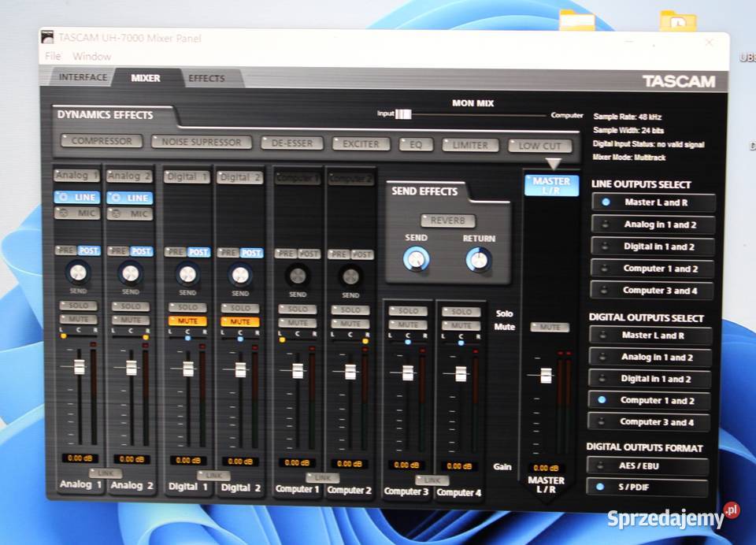Enable the EXCITER effect
This screenshot has width=756, height=545.
point(361,143)
